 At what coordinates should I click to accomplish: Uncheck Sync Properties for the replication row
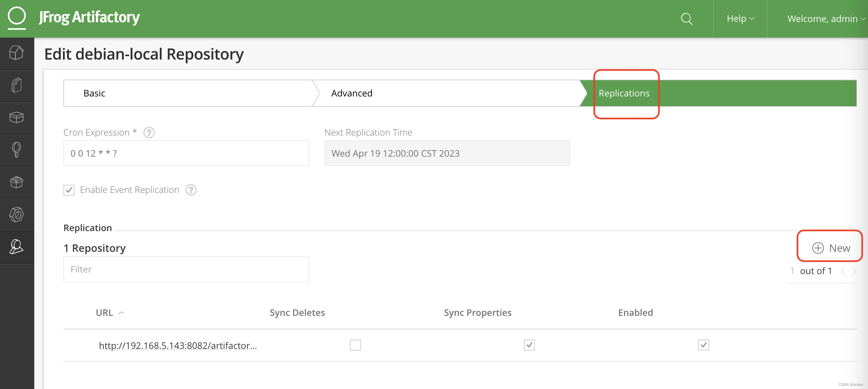(x=529, y=345)
